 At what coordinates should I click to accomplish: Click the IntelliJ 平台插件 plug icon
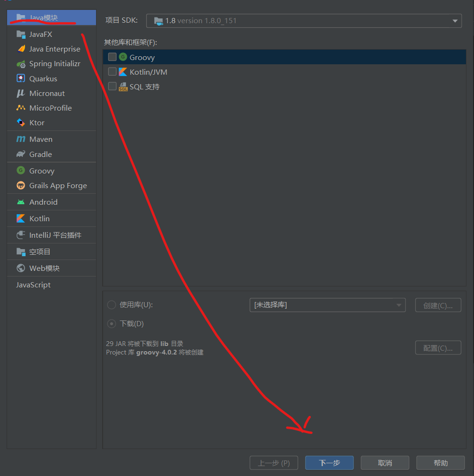point(21,235)
